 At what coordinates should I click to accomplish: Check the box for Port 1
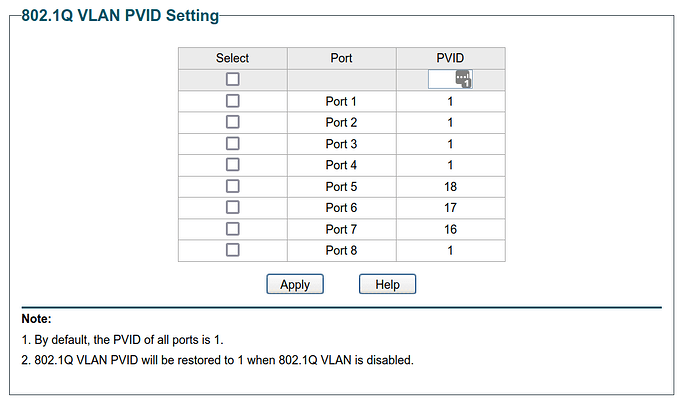tap(232, 101)
